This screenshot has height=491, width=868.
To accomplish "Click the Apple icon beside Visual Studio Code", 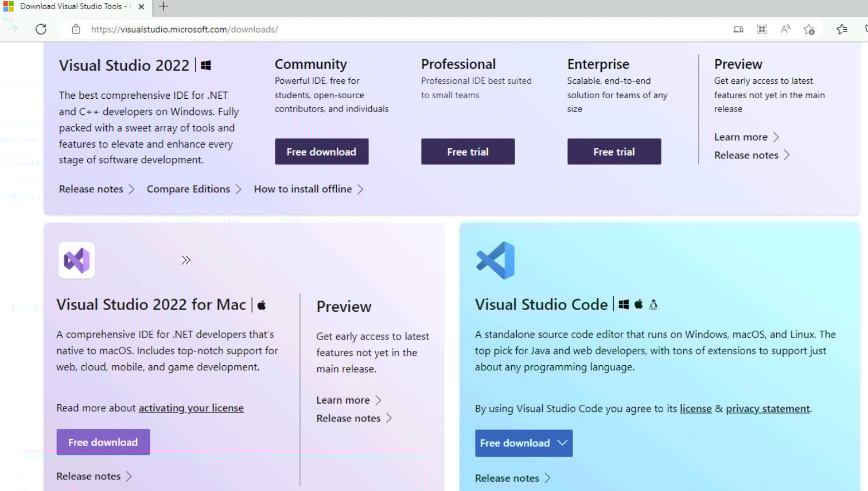I will click(x=639, y=304).
